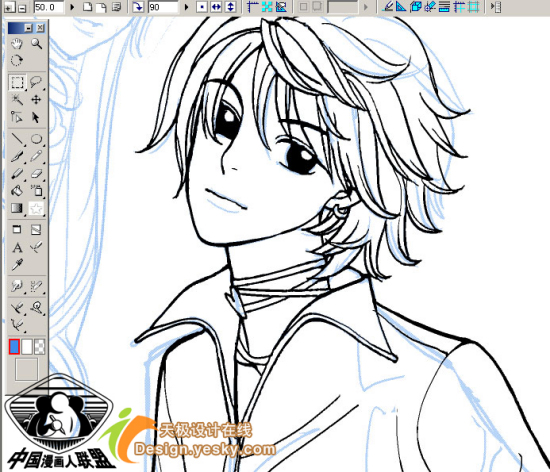Click the zoom in plus button
This screenshot has width=550, height=472.
tap(9, 7)
